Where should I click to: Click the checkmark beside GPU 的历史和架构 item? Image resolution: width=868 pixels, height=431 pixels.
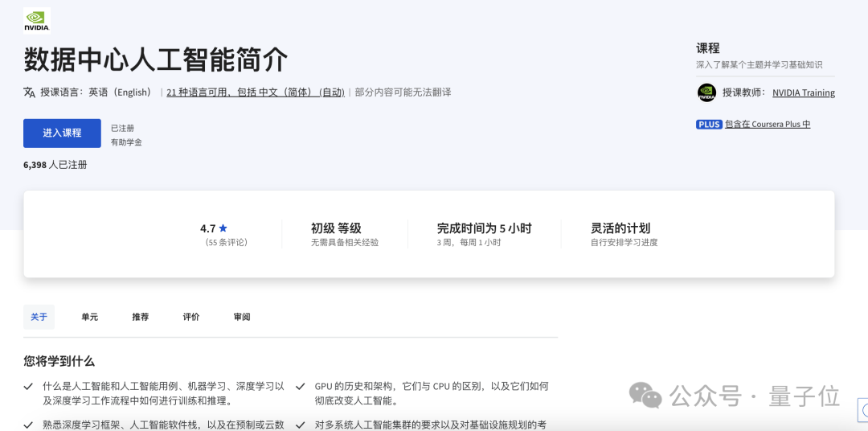pyautogui.click(x=301, y=387)
